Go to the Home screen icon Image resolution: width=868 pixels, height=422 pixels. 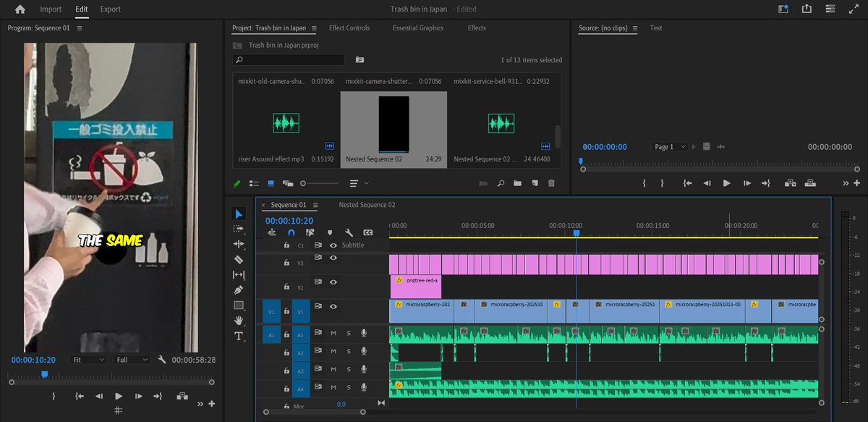click(x=20, y=9)
